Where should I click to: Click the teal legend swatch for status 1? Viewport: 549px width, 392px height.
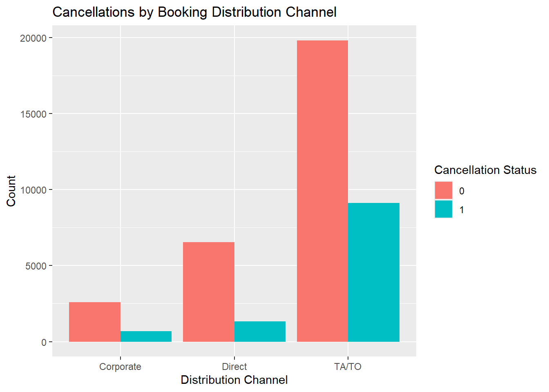444,209
